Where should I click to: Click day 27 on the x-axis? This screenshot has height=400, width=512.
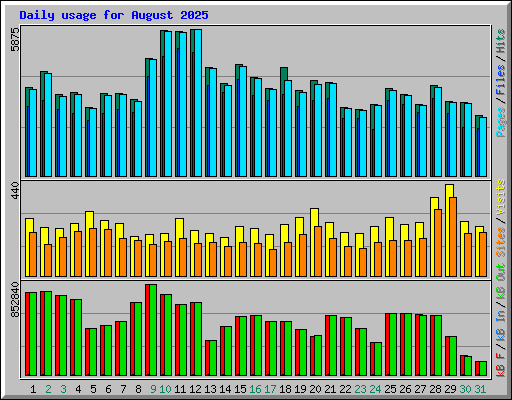(x=420, y=389)
